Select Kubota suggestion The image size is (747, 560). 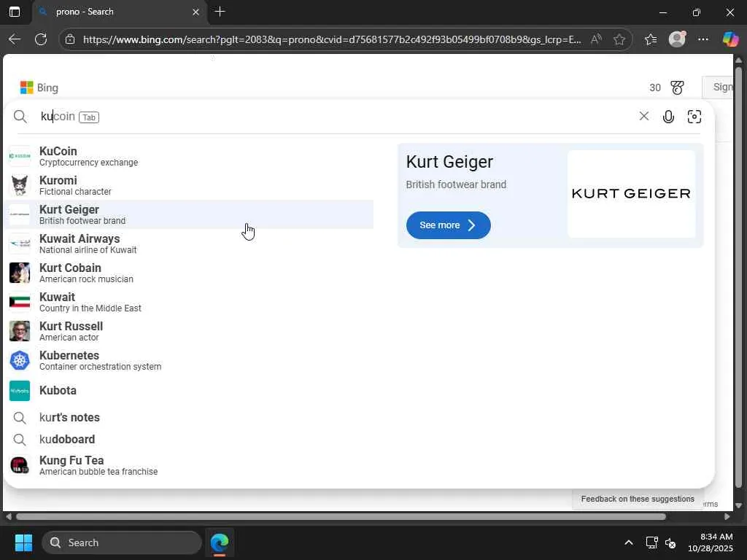point(189,391)
